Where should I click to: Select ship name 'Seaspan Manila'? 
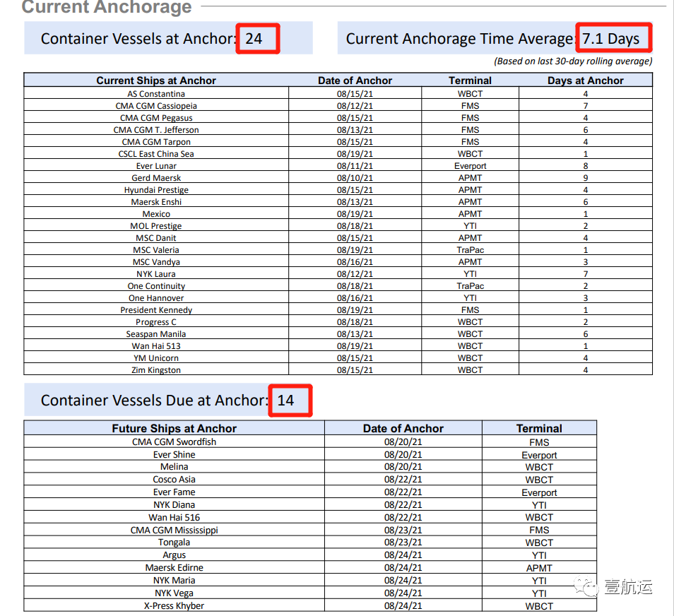point(156,334)
